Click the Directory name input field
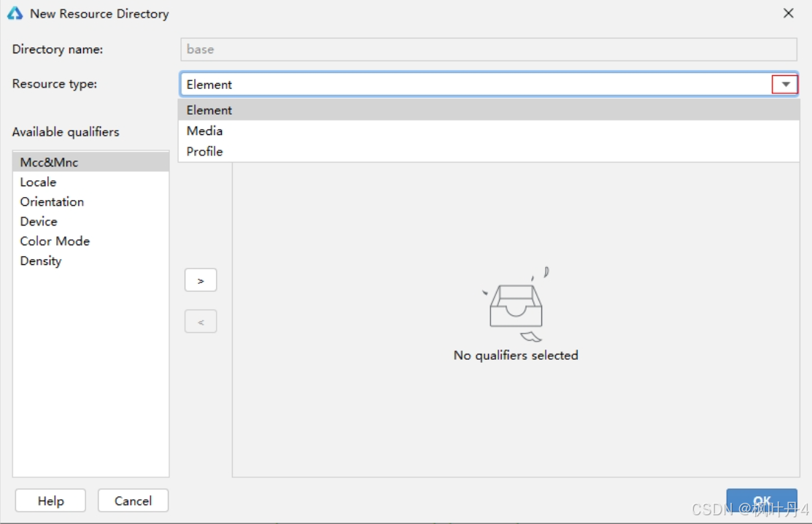Viewport: 812px width, 524px height. point(488,49)
